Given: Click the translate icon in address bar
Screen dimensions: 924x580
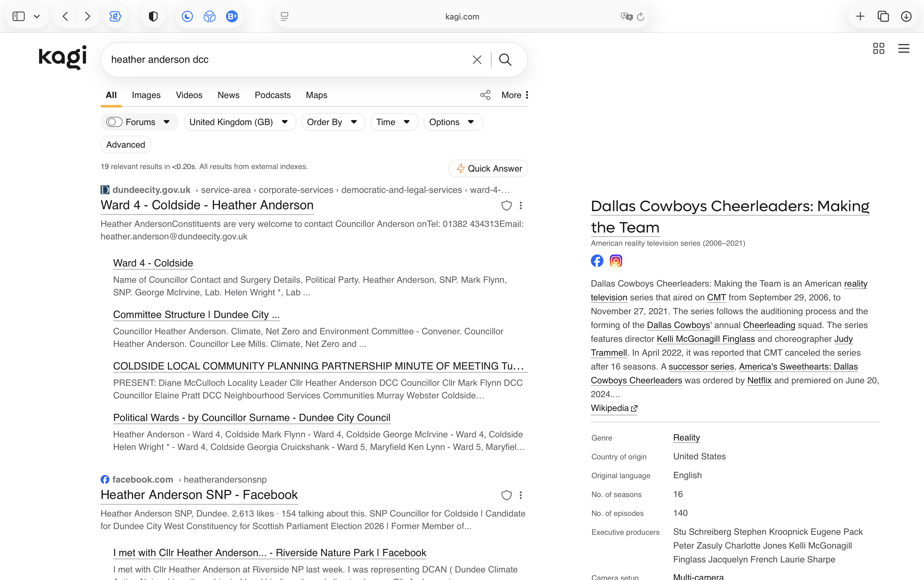Looking at the screenshot, I should 626,16.
